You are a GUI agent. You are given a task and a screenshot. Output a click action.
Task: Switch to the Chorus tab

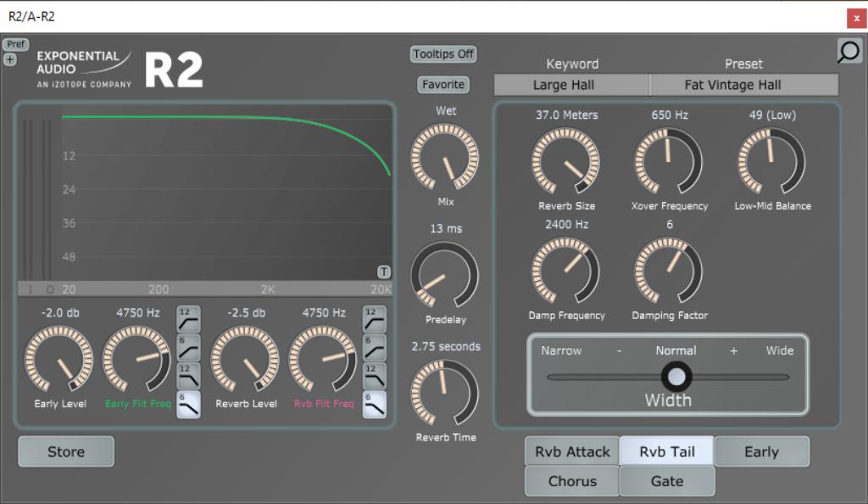(x=570, y=480)
